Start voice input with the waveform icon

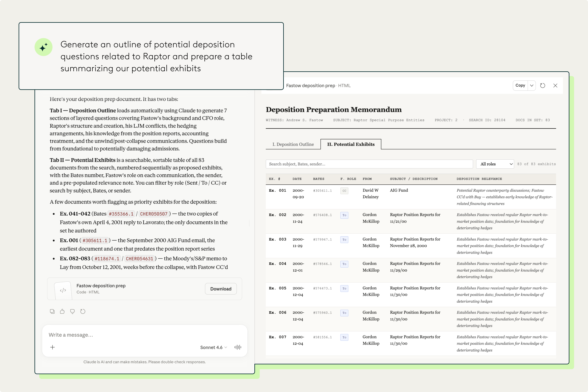point(238,347)
